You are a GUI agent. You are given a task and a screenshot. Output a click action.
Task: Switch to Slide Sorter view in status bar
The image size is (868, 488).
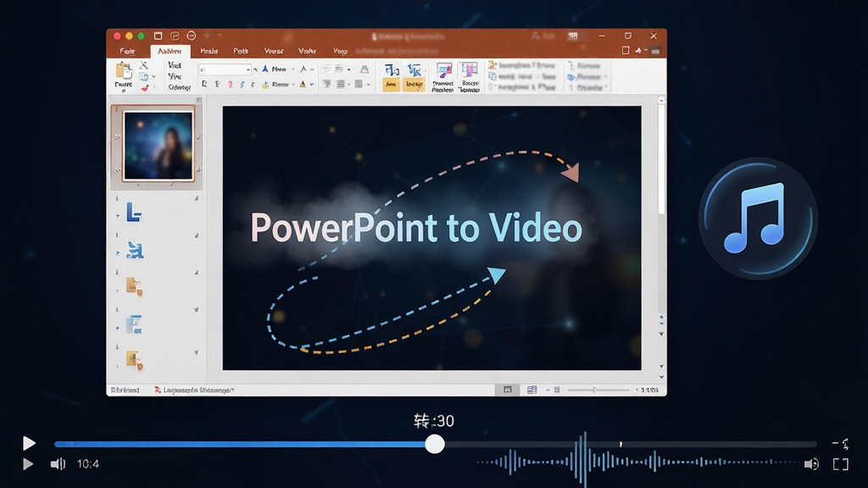point(531,390)
